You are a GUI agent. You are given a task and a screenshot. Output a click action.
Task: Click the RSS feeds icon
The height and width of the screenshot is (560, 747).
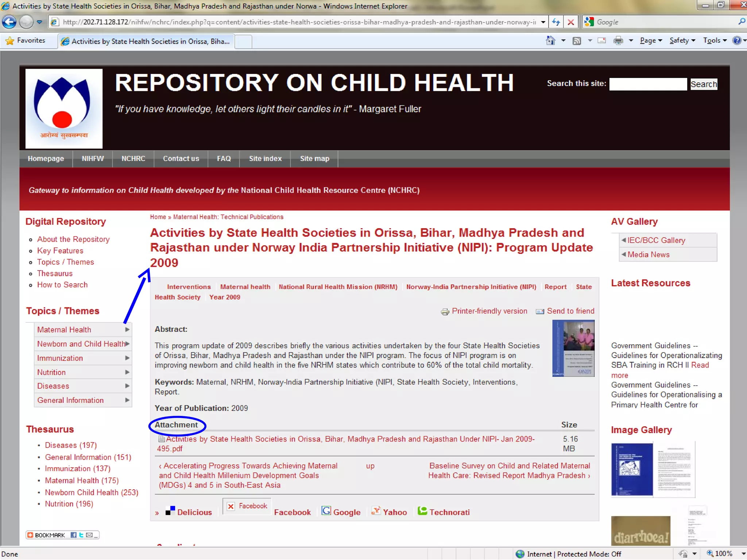[x=577, y=40]
